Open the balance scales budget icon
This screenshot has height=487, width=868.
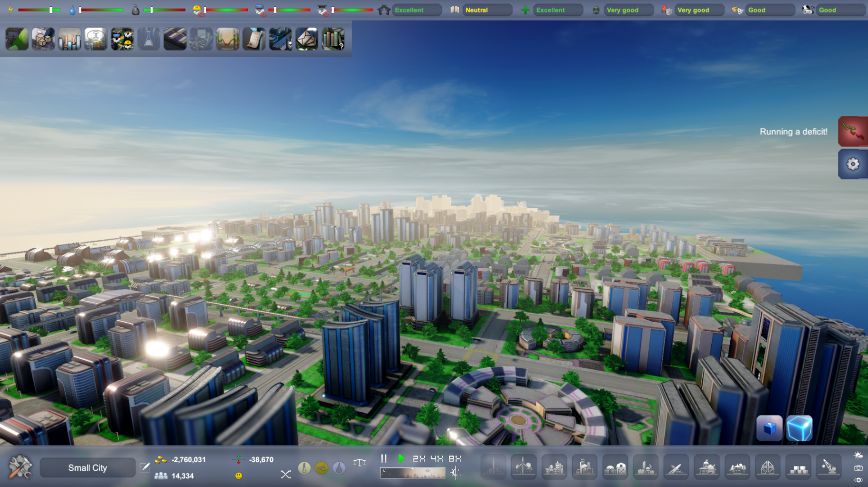[360, 462]
